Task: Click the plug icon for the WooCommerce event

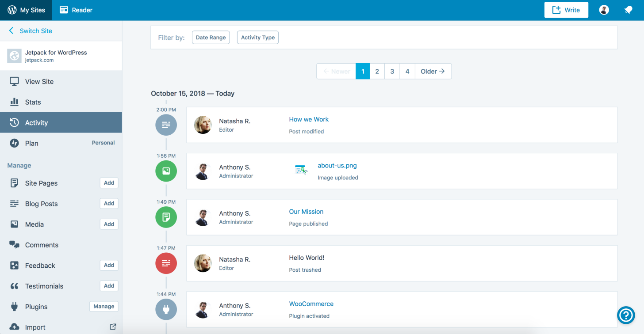Action: click(166, 309)
